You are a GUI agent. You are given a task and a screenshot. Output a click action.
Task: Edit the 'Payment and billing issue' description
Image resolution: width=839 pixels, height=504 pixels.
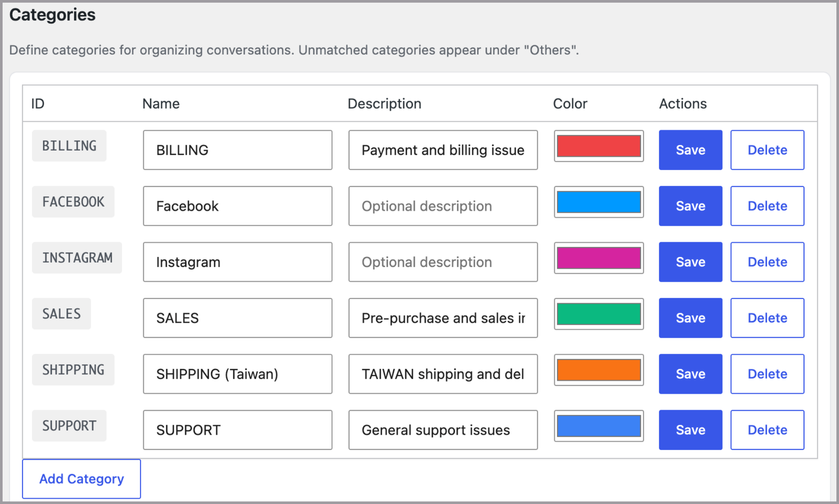(x=443, y=150)
